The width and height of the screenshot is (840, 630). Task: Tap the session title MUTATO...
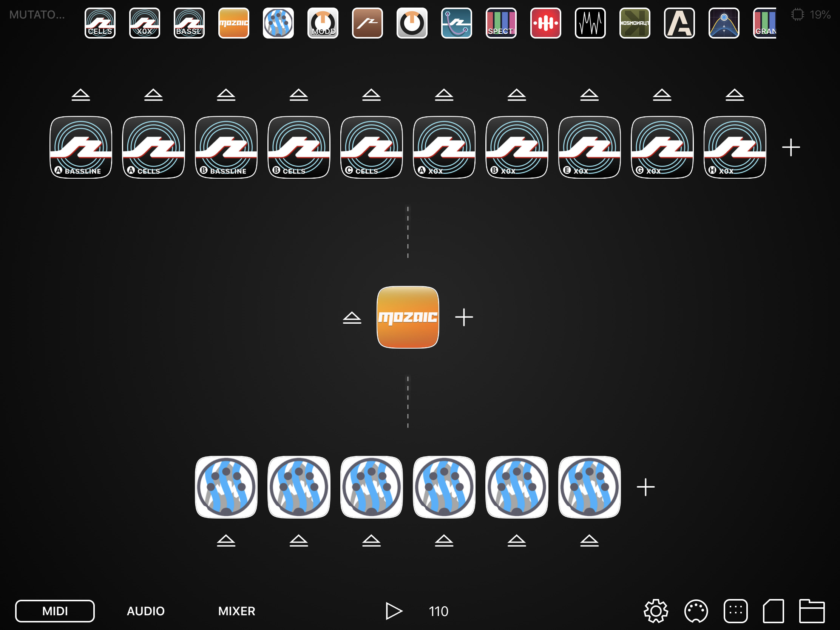[37, 14]
